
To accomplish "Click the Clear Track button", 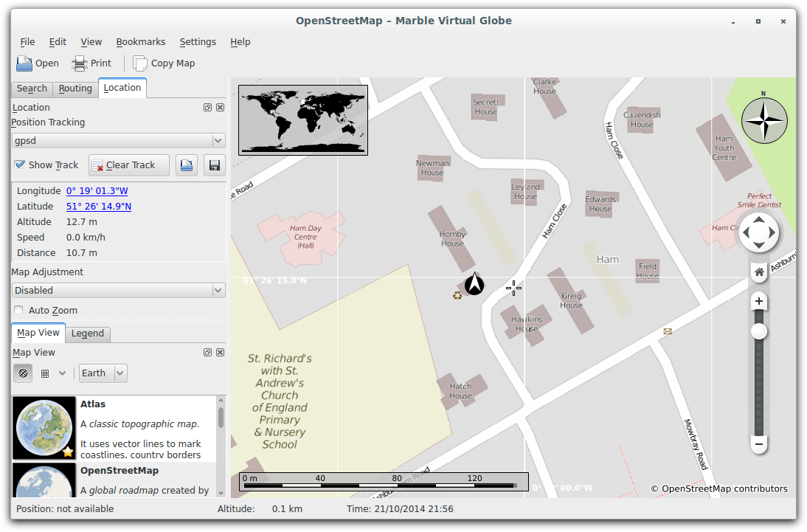I will 128,165.
